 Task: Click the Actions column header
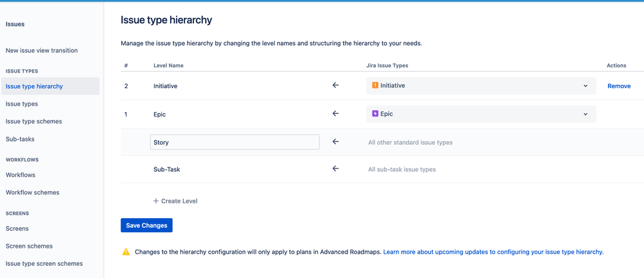coord(616,66)
